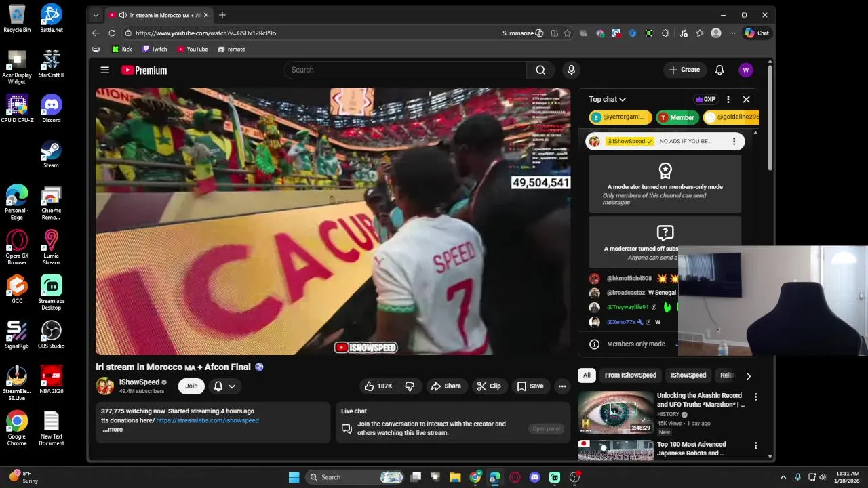Start voice search with the microphone icon

click(x=571, y=70)
